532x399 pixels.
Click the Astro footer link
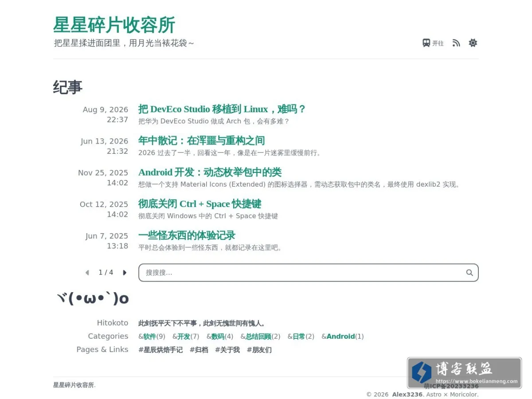point(434,395)
